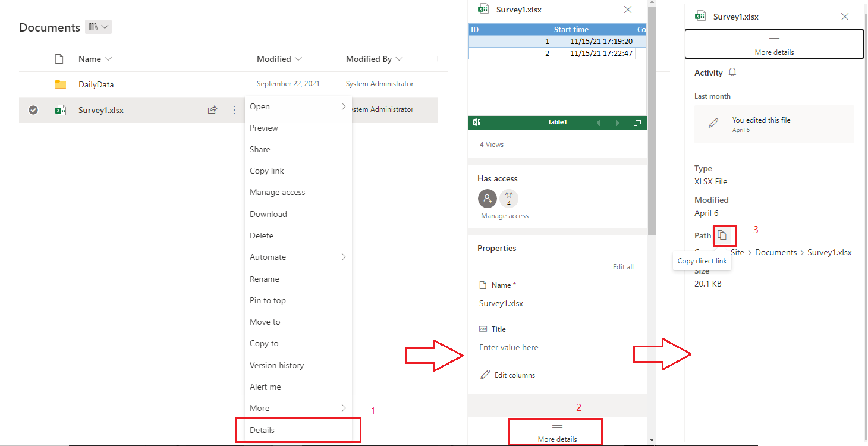Click the fullscreen icon in the Excel preview bar
The height and width of the screenshot is (446, 868).
(637, 123)
